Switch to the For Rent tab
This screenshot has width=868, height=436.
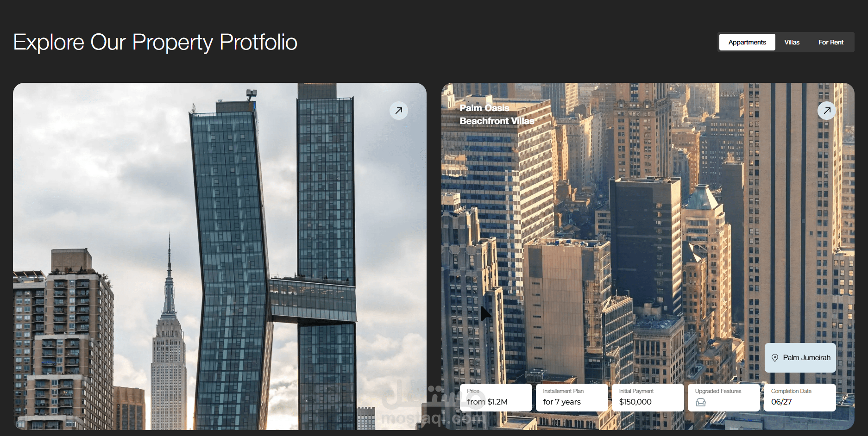(831, 42)
